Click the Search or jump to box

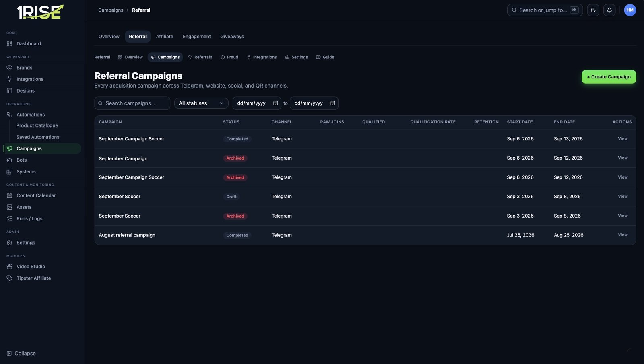[x=545, y=10]
